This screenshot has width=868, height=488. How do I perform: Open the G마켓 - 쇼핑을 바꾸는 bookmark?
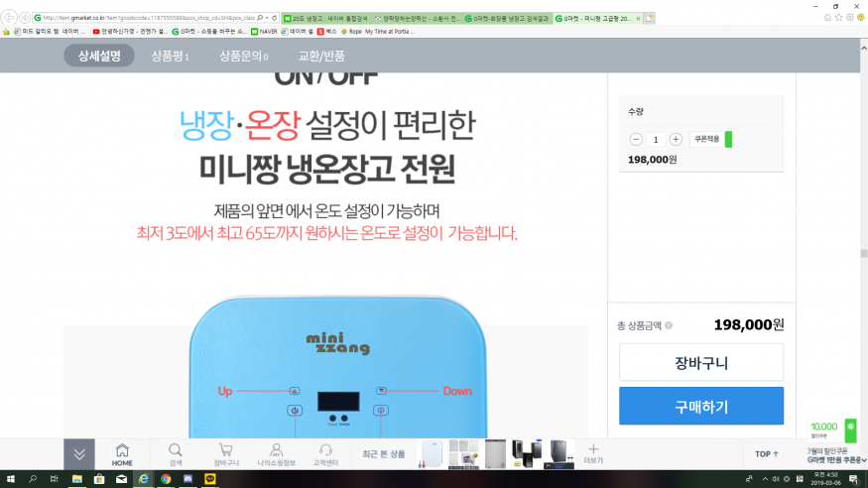pyautogui.click(x=209, y=32)
